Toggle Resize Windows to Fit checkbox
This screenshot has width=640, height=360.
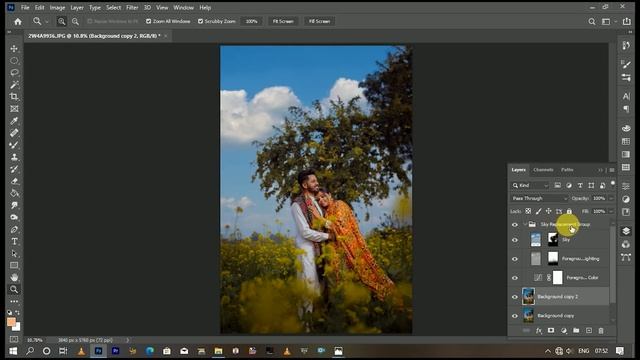click(x=90, y=21)
